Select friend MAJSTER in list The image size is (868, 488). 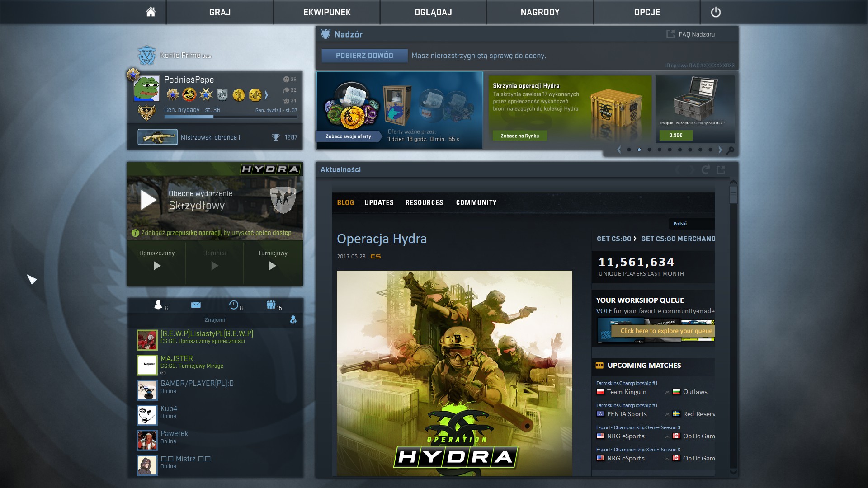click(x=215, y=365)
